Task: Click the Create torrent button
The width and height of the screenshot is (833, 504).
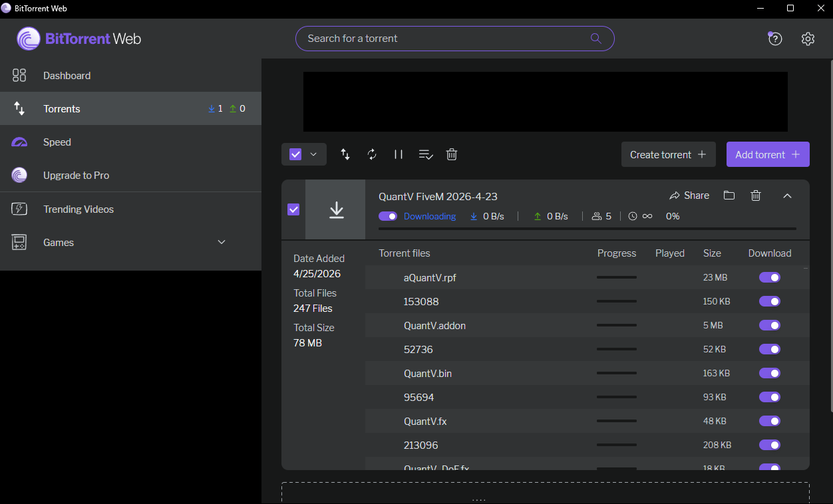Action: point(669,154)
